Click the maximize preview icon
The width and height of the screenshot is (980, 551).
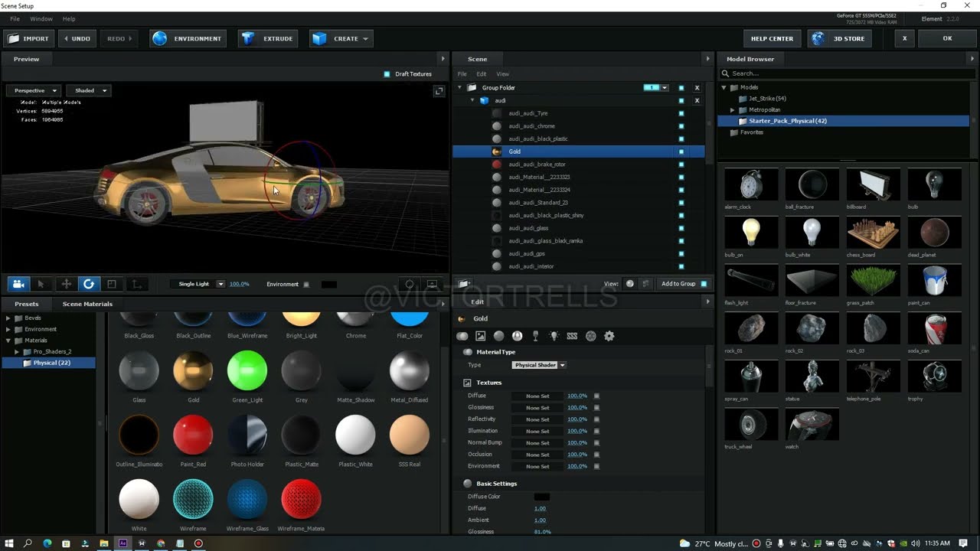(439, 91)
